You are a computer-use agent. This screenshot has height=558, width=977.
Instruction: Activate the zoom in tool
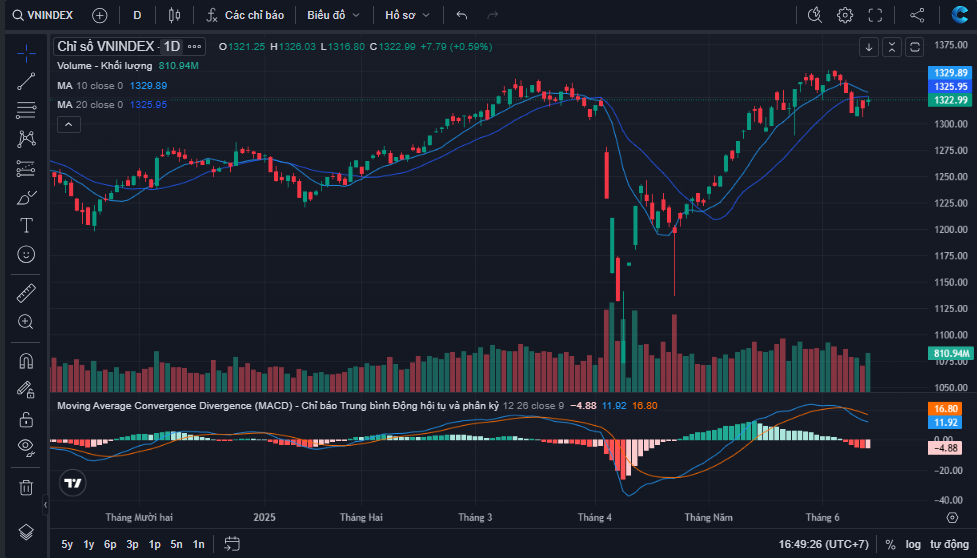pos(26,322)
